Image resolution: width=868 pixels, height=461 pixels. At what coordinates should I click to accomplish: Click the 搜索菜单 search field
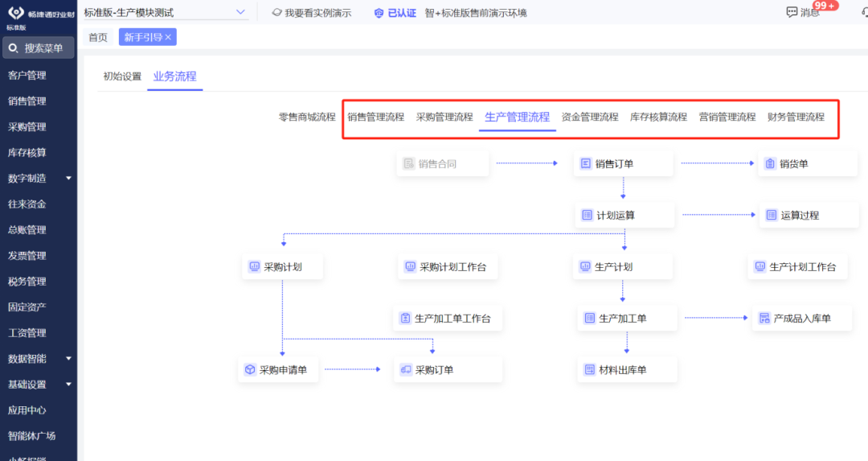coord(39,48)
